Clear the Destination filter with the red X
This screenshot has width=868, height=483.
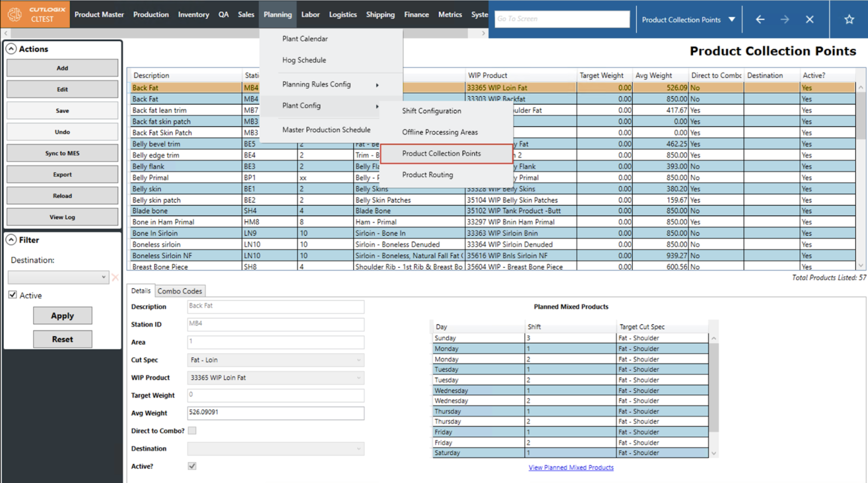point(115,277)
